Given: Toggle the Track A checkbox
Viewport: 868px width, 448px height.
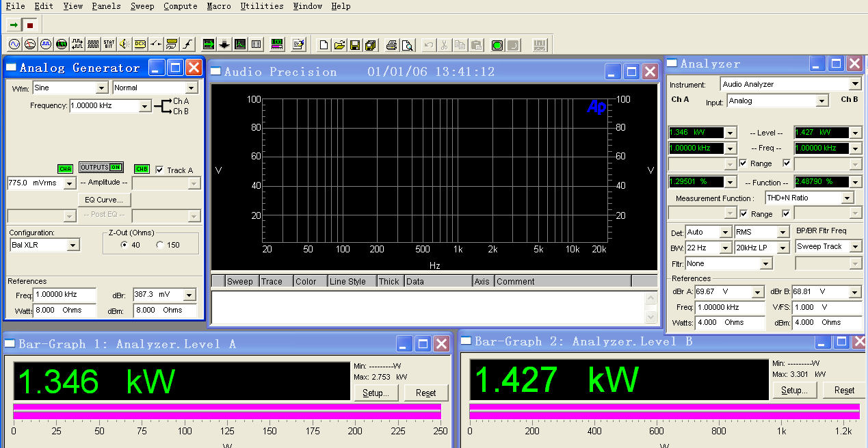Looking at the screenshot, I should pos(159,170).
